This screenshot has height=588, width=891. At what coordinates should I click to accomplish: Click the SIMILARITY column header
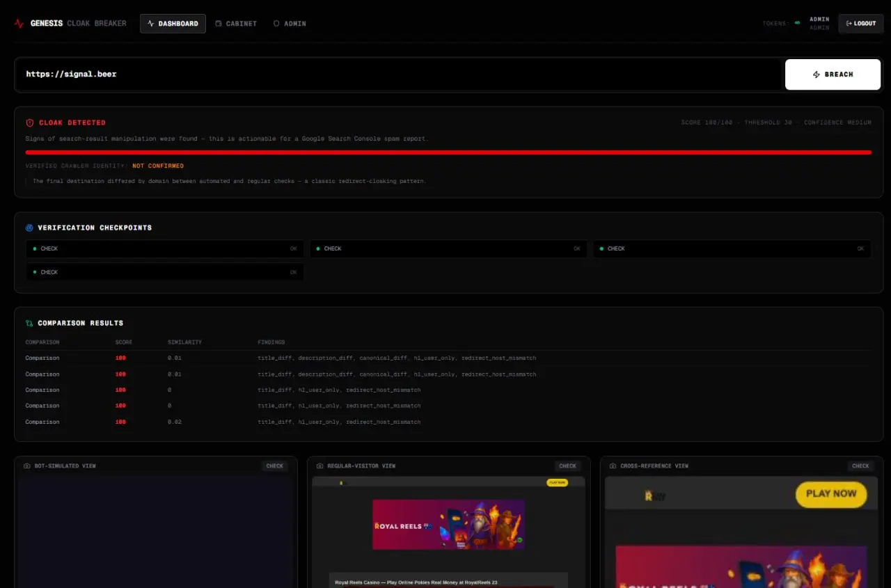click(184, 342)
